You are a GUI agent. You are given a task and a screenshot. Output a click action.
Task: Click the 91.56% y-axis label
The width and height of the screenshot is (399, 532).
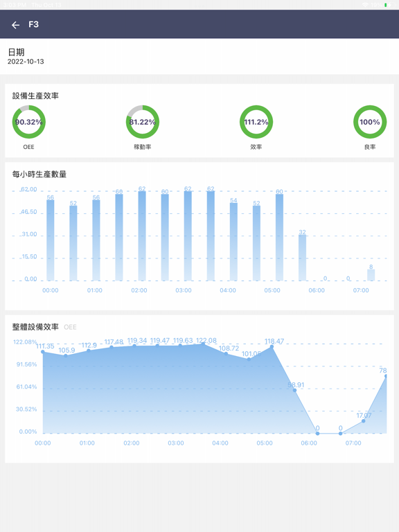26,364
